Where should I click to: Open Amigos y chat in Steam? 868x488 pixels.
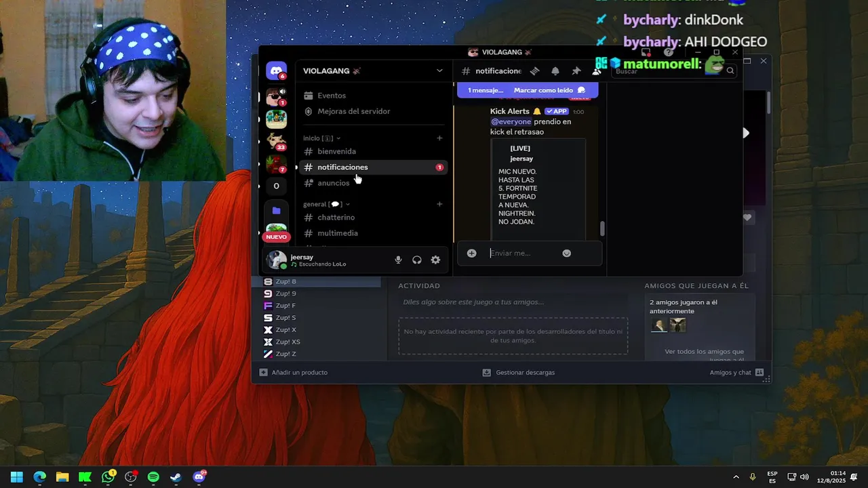pyautogui.click(x=736, y=372)
